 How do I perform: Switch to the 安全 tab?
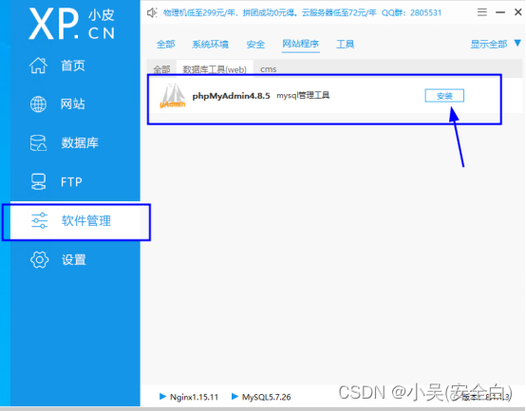(256, 44)
